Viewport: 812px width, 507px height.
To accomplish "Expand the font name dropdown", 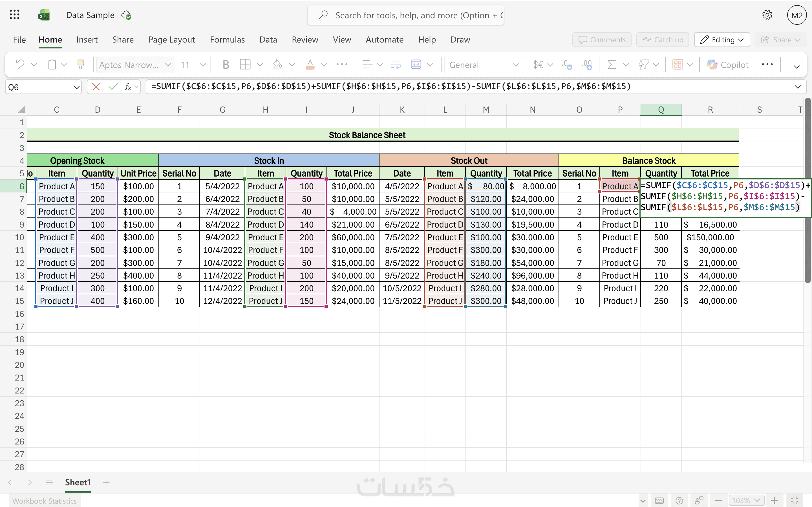I will coord(168,65).
